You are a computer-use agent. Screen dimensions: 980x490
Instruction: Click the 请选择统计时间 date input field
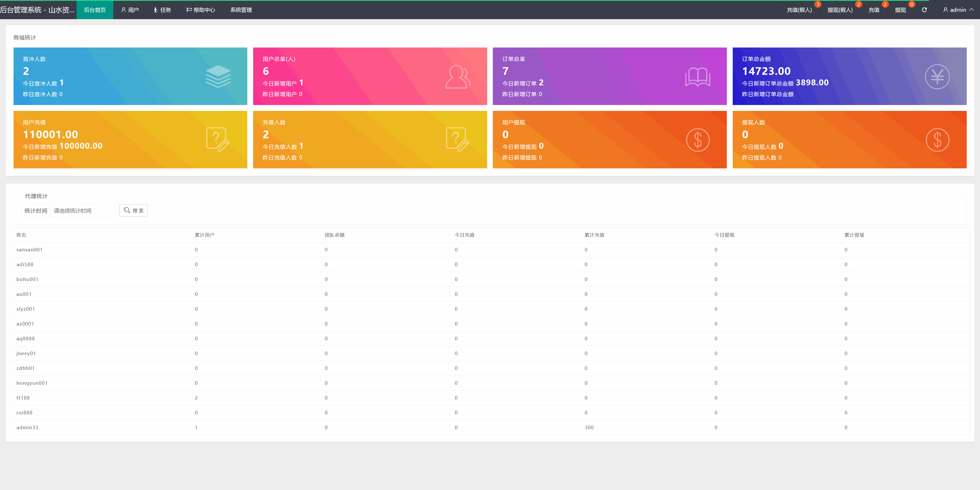[x=82, y=211]
